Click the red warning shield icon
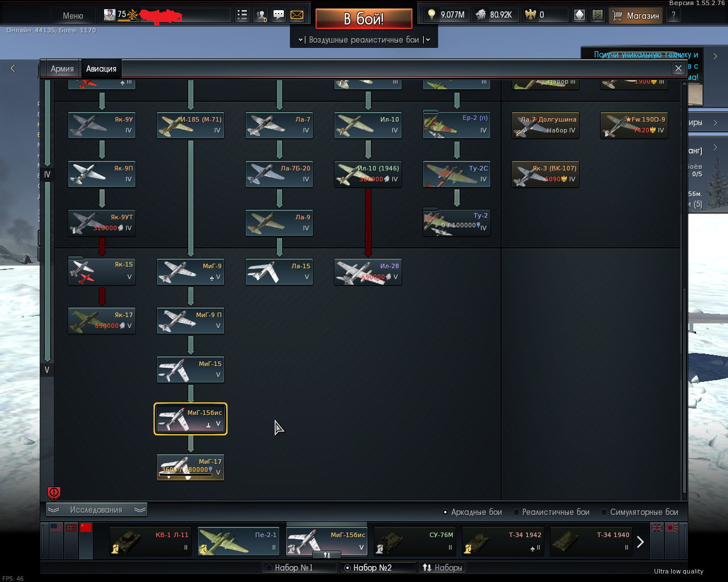 pos(54,493)
